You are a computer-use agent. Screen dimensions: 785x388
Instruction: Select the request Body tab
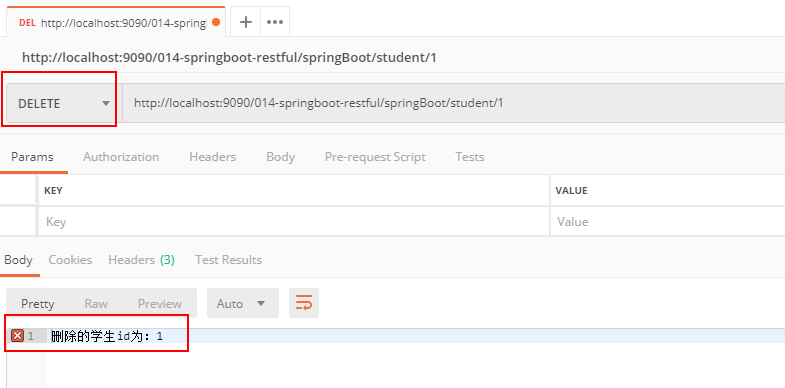click(280, 157)
